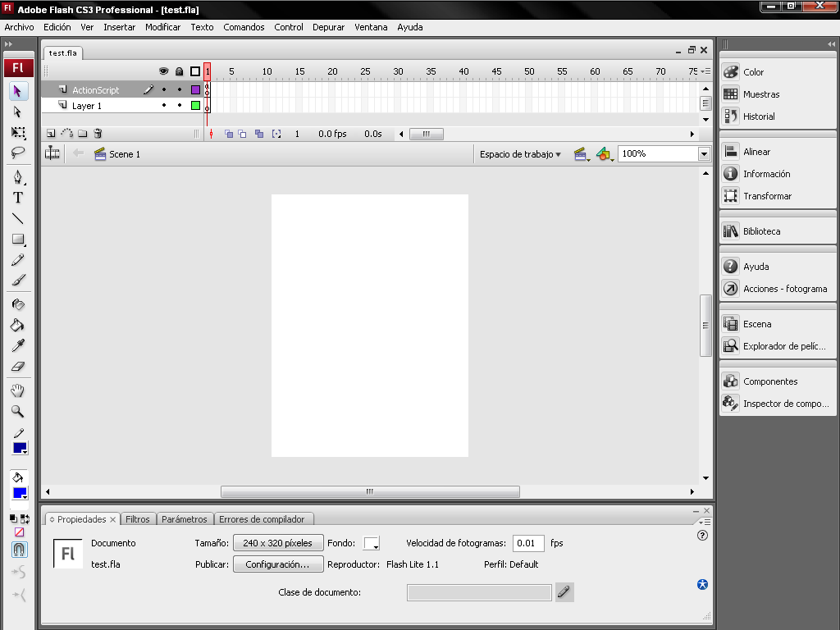Show all layers as outlines
This screenshot has height=630, width=840.
tap(195, 71)
